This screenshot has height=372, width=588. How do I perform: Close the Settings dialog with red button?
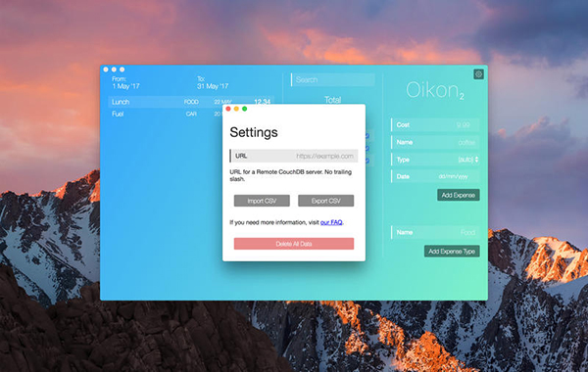tap(228, 109)
